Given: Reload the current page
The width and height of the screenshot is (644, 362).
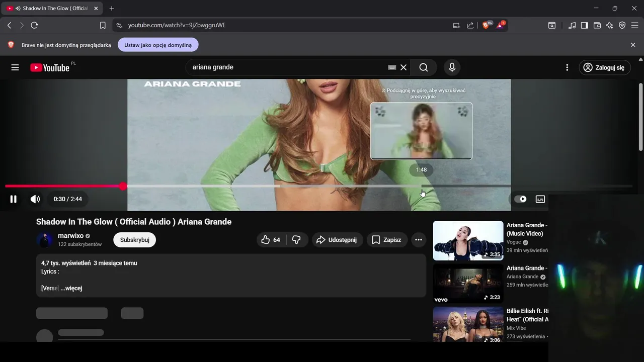Looking at the screenshot, I should pyautogui.click(x=34, y=25).
